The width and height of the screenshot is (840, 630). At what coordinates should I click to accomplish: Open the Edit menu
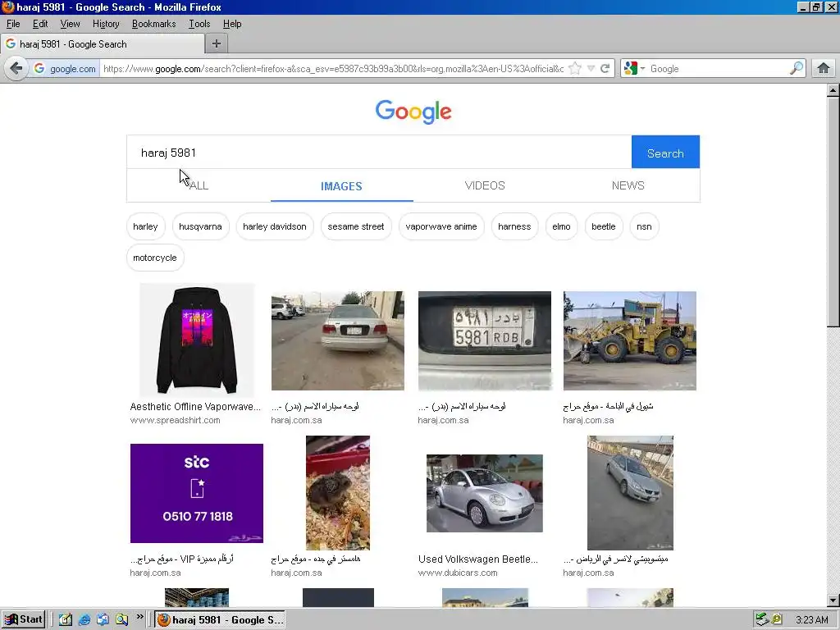[x=40, y=24]
